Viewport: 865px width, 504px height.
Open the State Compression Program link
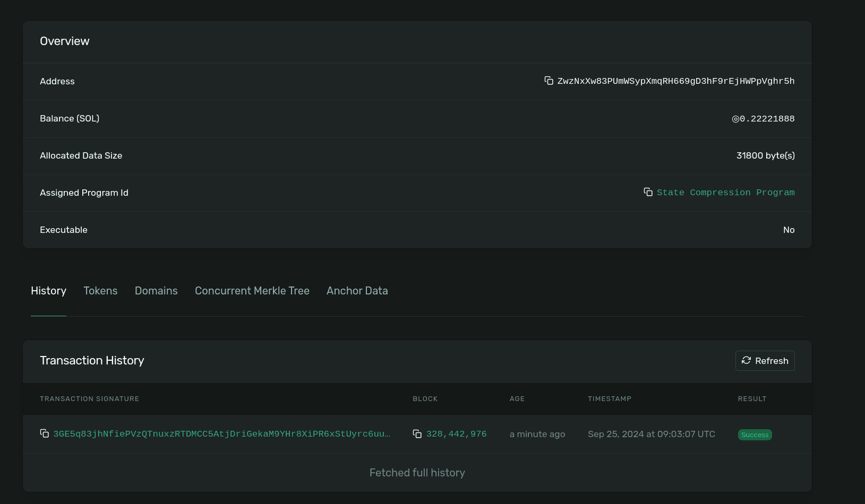click(725, 192)
